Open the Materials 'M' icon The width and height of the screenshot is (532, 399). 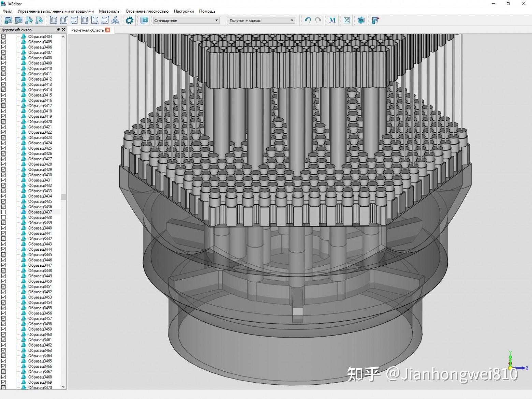332,20
